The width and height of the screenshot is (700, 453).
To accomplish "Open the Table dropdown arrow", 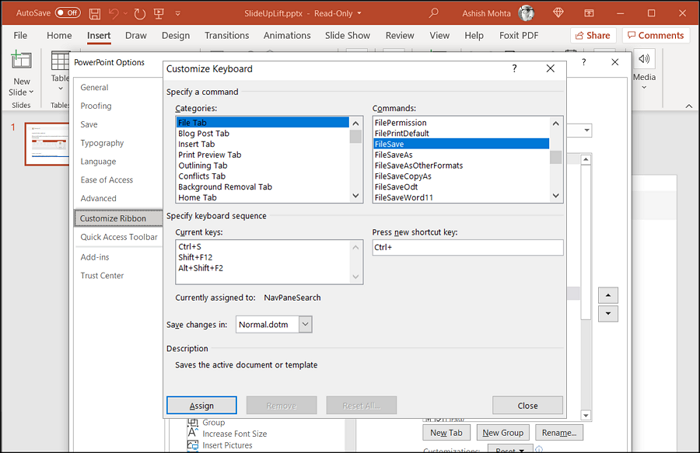I will [60, 89].
